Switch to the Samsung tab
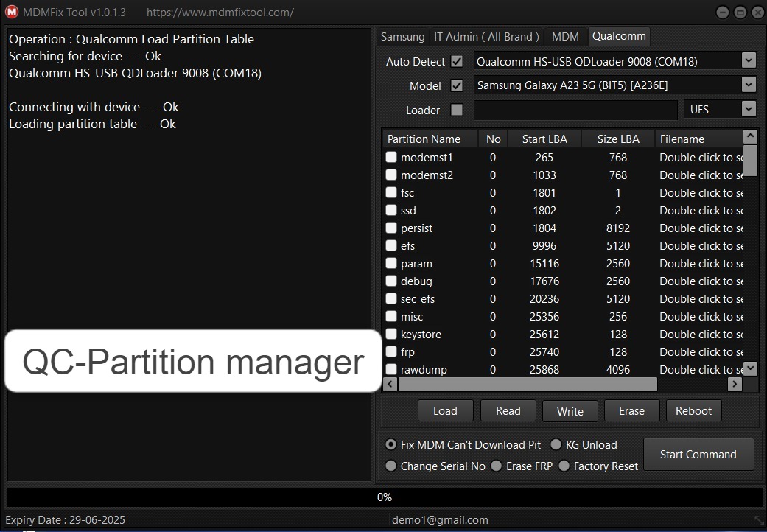Viewport: 767px width, 532px height. point(402,36)
